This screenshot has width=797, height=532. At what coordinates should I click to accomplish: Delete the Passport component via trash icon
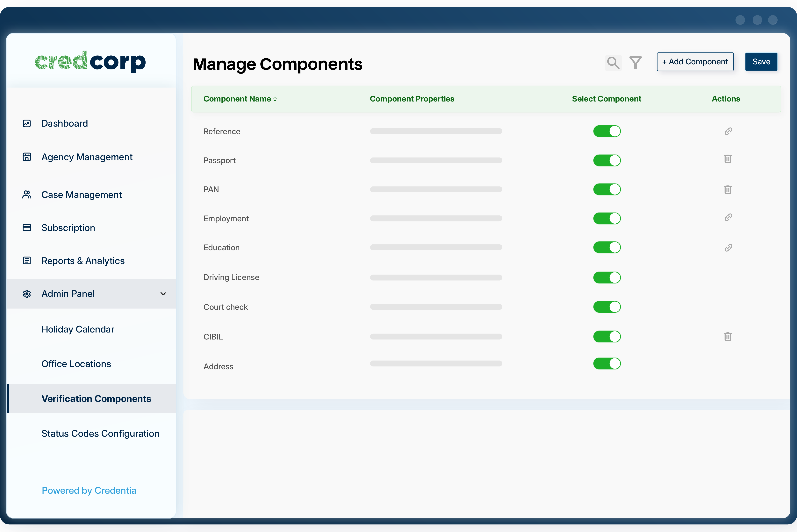tap(728, 159)
